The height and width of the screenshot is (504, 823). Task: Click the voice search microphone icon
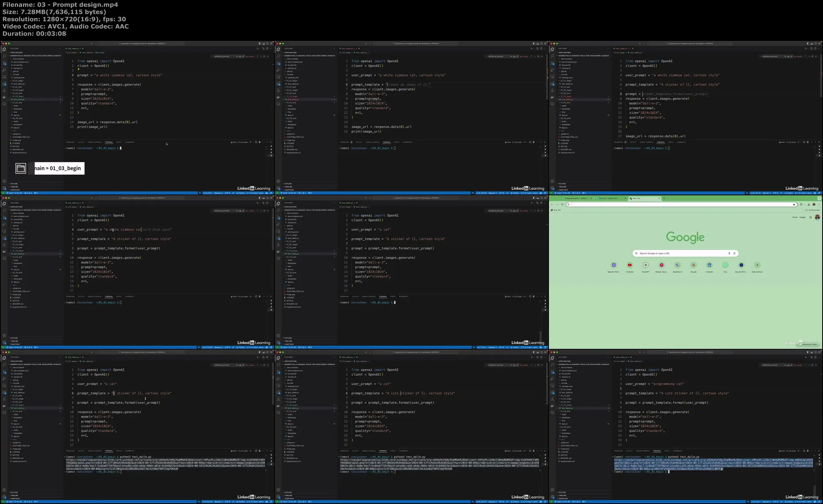click(x=729, y=254)
